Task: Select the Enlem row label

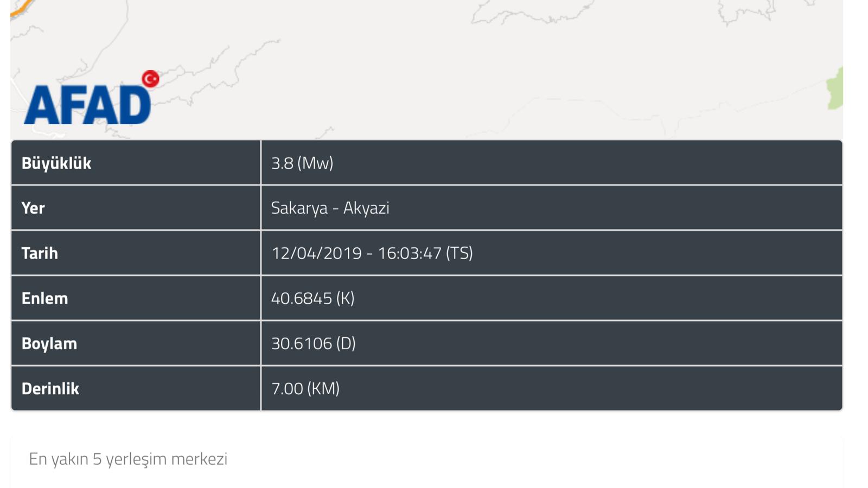Action: click(x=44, y=298)
